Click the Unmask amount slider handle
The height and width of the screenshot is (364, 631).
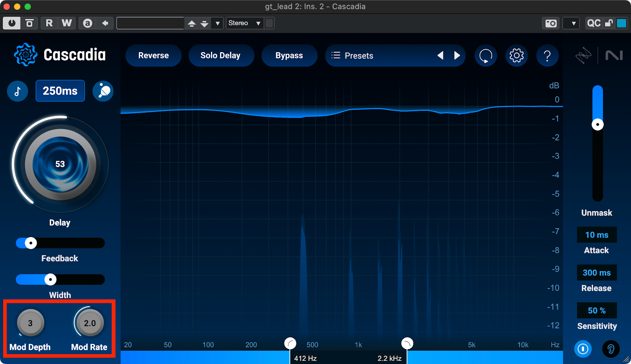[x=597, y=125]
